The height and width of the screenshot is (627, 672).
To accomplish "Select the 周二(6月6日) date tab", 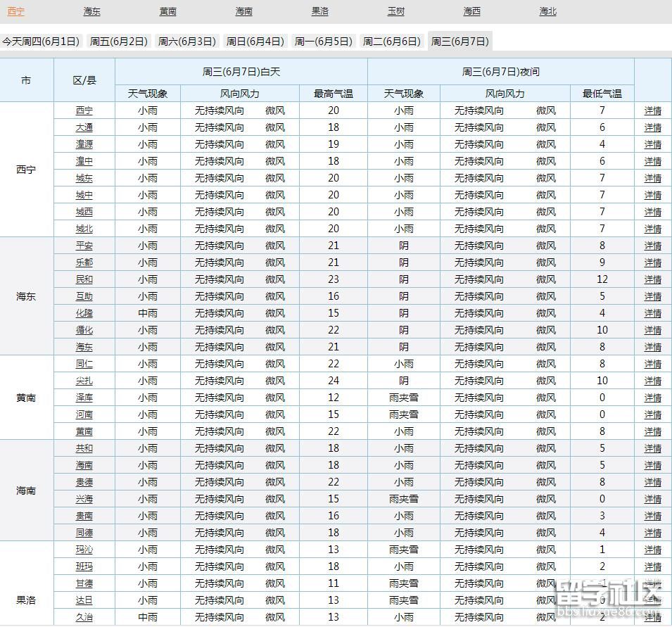I will point(391,41).
